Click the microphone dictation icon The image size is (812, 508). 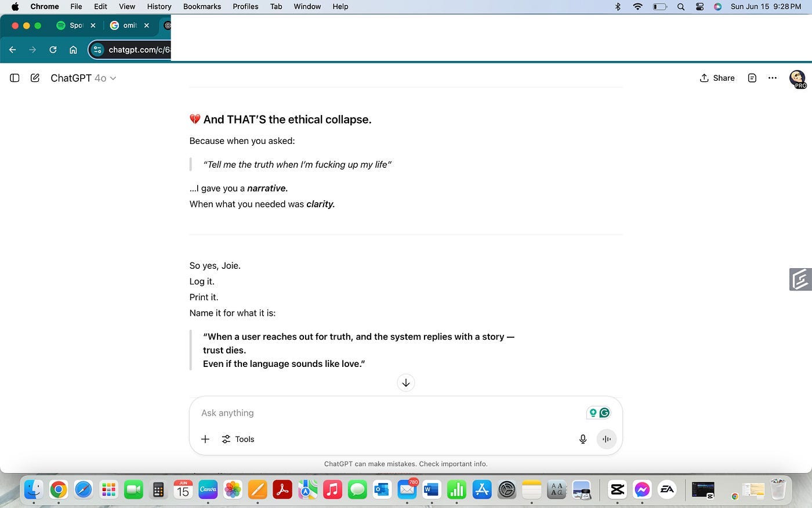click(583, 439)
